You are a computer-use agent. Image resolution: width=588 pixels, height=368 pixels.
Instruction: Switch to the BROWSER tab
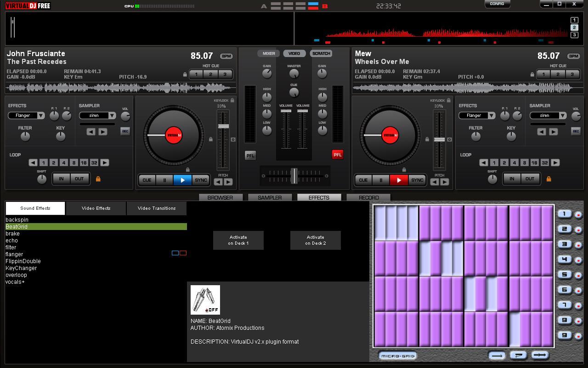[x=221, y=197]
